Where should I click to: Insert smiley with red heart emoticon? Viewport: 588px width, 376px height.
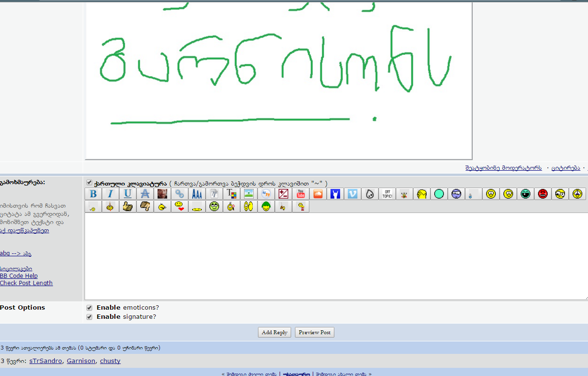click(x=180, y=207)
